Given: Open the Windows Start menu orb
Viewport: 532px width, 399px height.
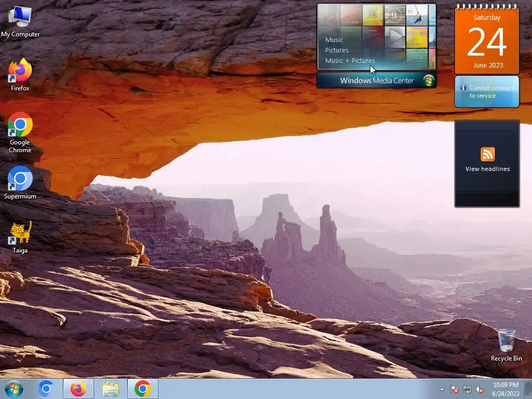Looking at the screenshot, I should coord(14,389).
